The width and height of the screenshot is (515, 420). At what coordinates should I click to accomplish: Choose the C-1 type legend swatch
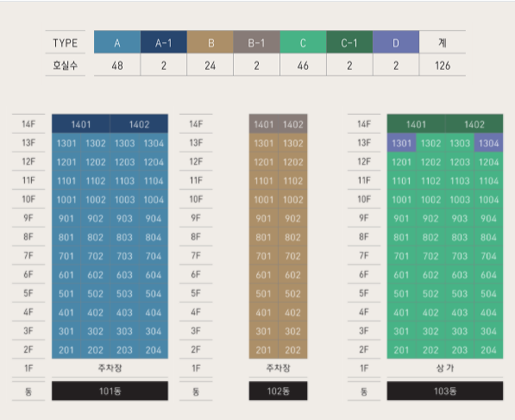(349, 42)
